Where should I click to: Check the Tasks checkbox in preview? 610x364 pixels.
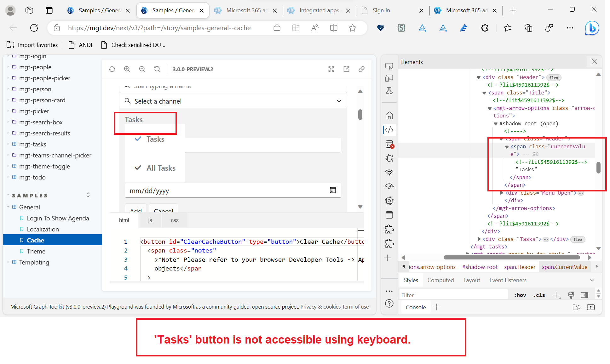point(138,139)
